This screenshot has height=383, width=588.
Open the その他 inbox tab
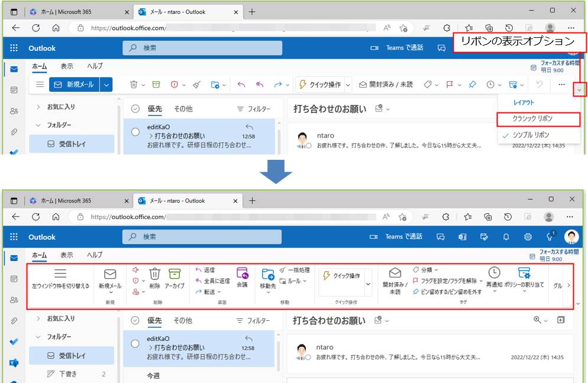tap(183, 321)
